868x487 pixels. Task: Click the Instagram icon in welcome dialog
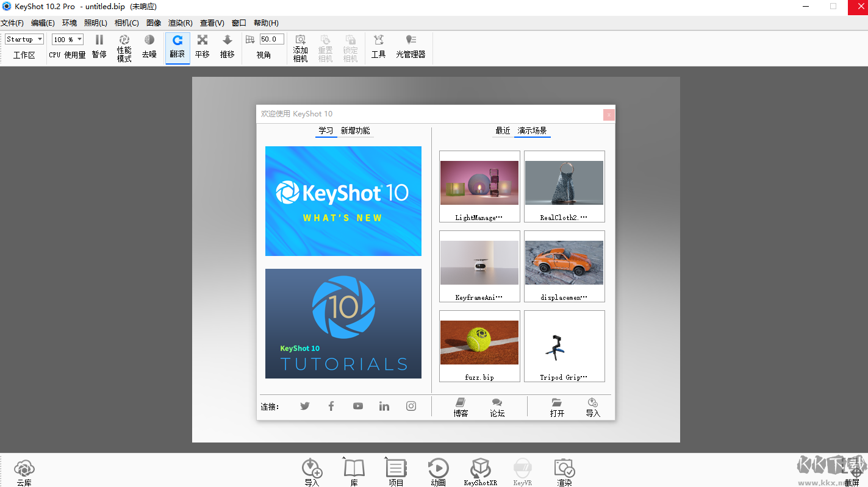[411, 406]
